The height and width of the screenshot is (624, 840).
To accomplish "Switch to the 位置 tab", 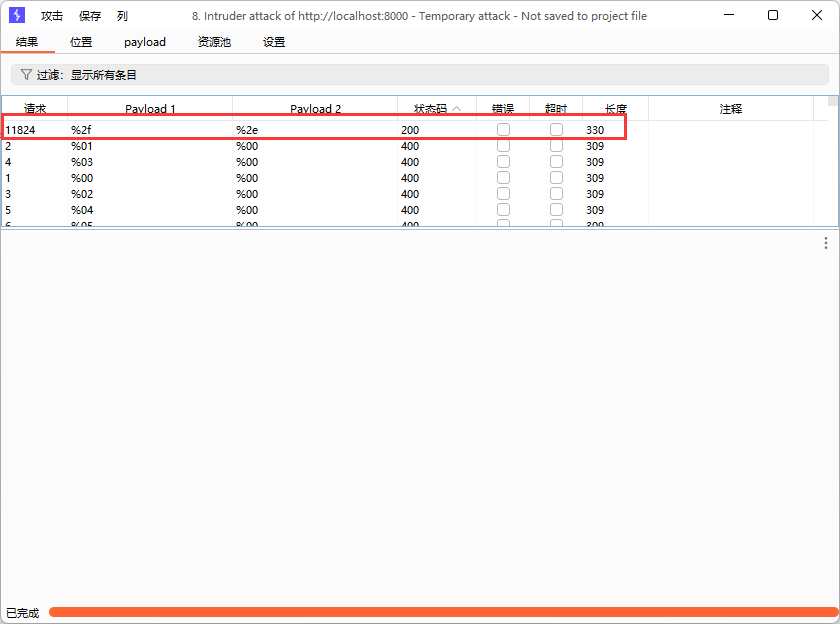I will pyautogui.click(x=81, y=42).
